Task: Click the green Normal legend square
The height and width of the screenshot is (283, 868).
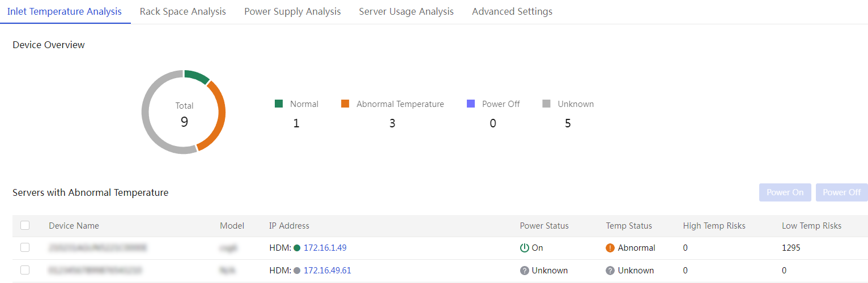Action: (279, 104)
